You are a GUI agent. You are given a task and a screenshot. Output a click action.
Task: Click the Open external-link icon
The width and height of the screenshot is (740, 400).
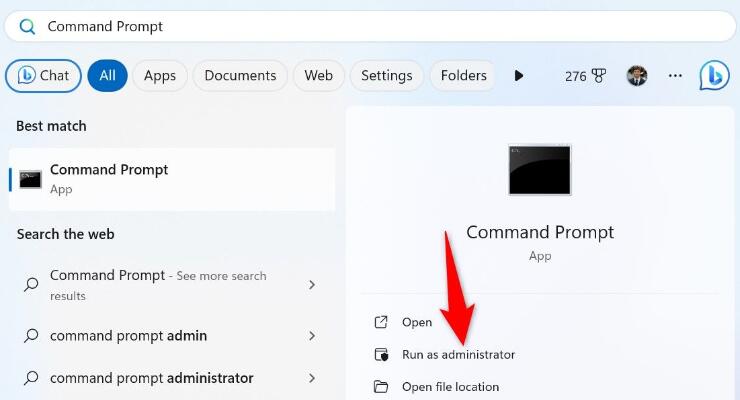(381, 322)
